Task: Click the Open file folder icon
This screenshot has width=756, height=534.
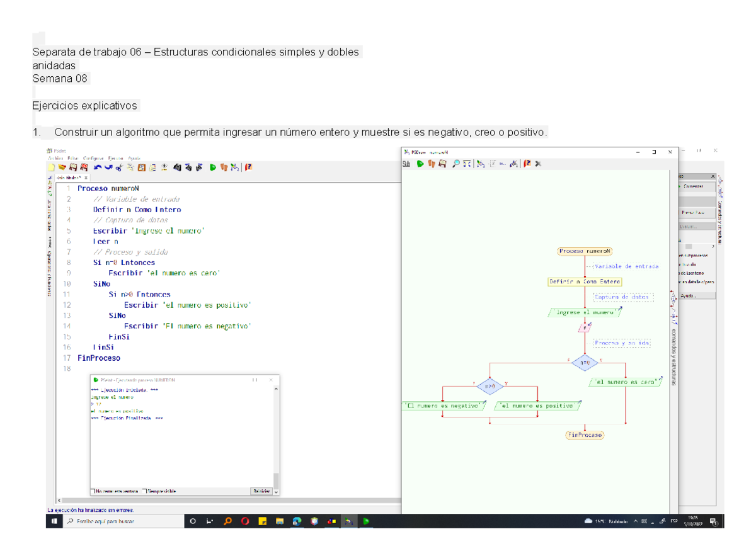Action: (62, 168)
